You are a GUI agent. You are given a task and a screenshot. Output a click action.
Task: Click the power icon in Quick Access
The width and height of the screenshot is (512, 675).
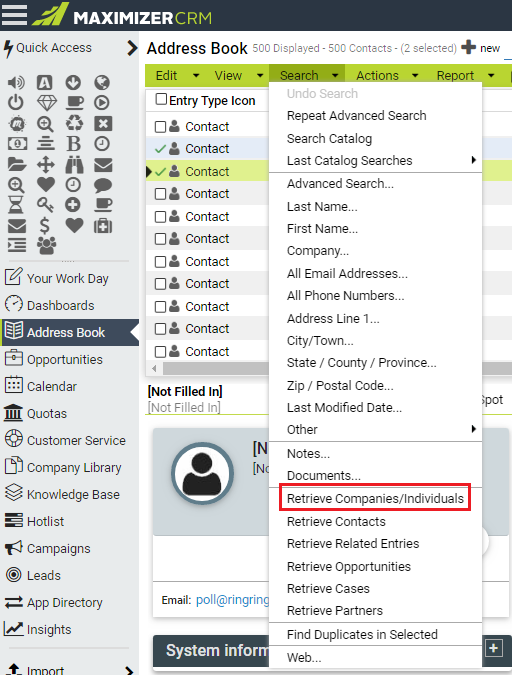[16, 102]
